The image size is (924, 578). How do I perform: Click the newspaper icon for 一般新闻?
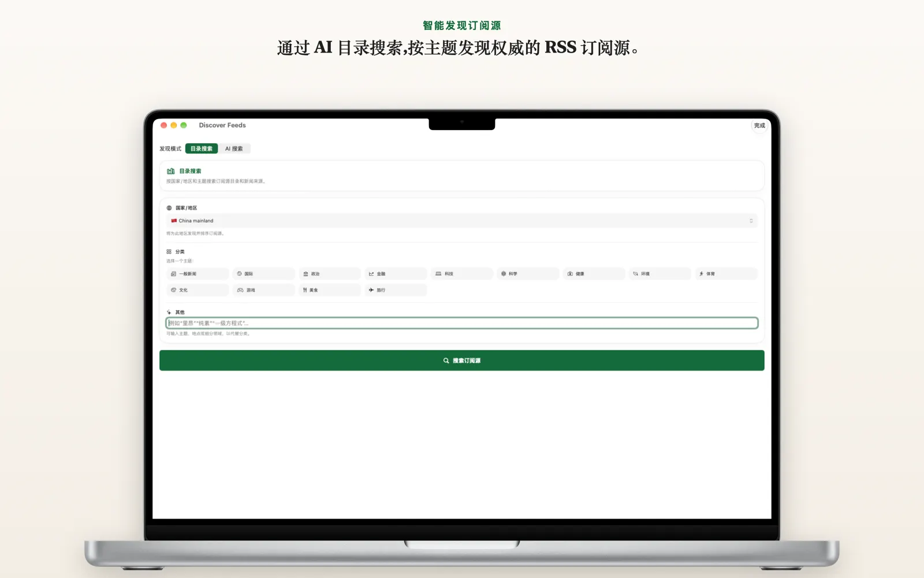[173, 274]
